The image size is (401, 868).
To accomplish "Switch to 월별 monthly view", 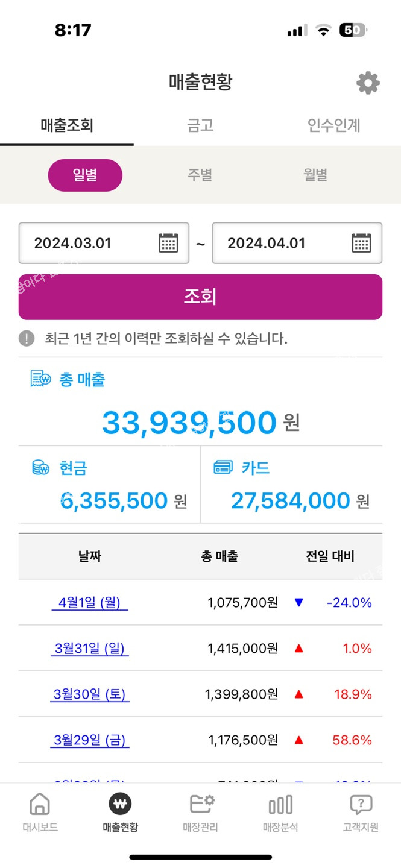I will pos(315,175).
